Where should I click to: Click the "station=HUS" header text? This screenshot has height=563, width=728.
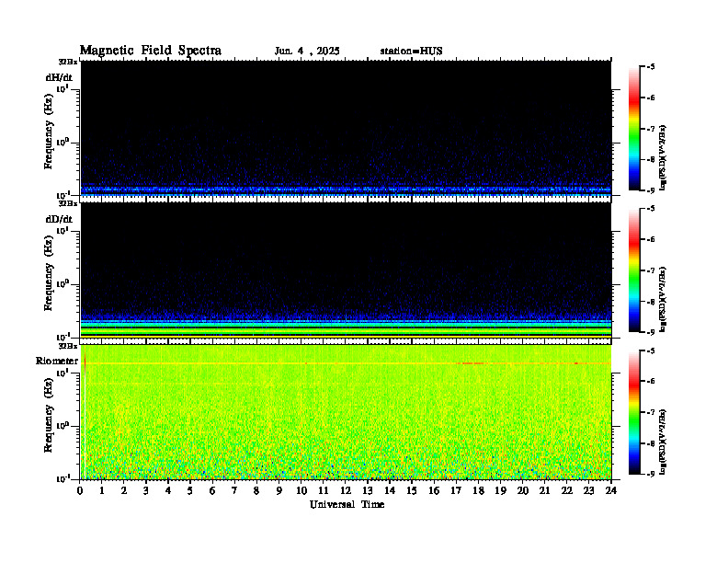click(412, 52)
